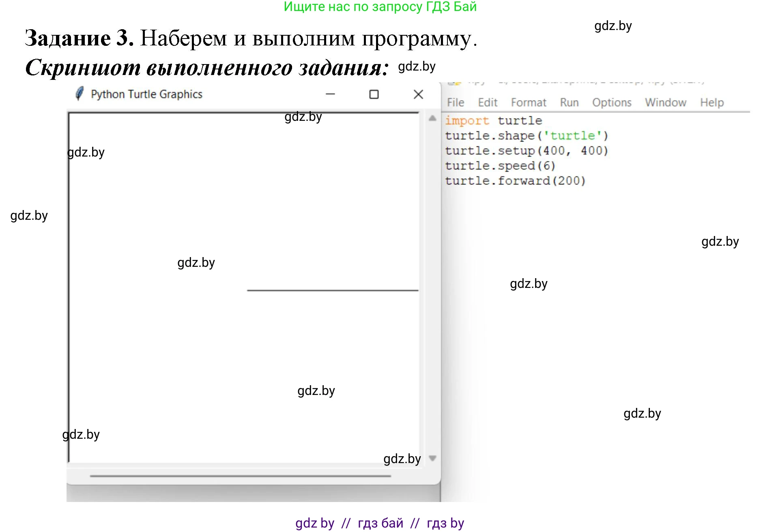Expand the Format menu
Viewport: 761px width, 532px height.
[528, 103]
